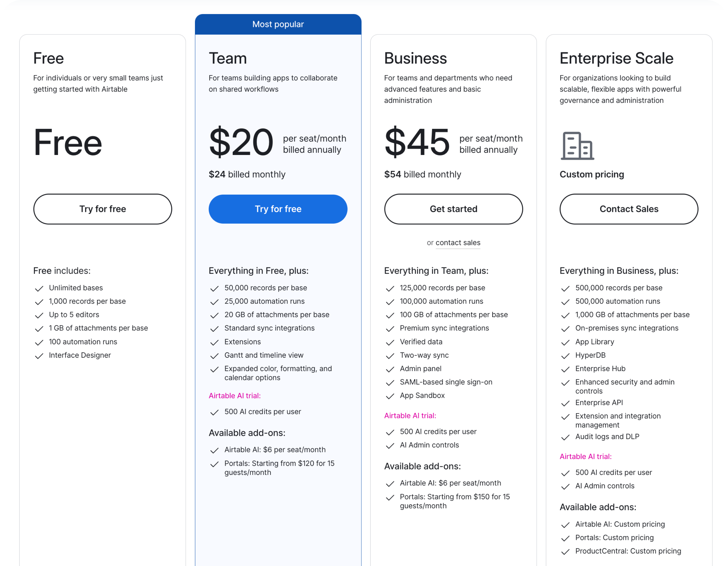The width and height of the screenshot is (728, 566).
Task: Click the checkmark next to 500 AI credits per user
Action: pyautogui.click(x=215, y=412)
